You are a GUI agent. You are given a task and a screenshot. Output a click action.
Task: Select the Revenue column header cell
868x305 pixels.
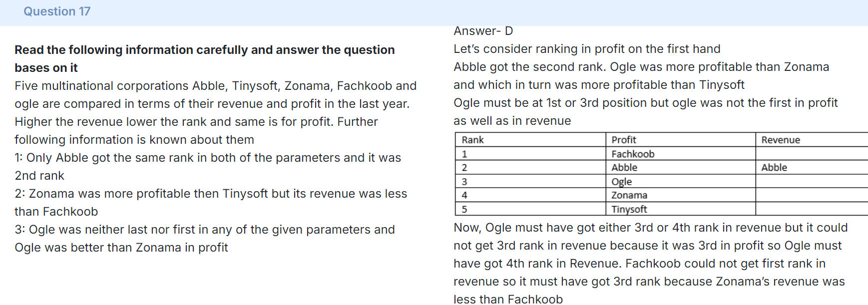click(x=812, y=140)
